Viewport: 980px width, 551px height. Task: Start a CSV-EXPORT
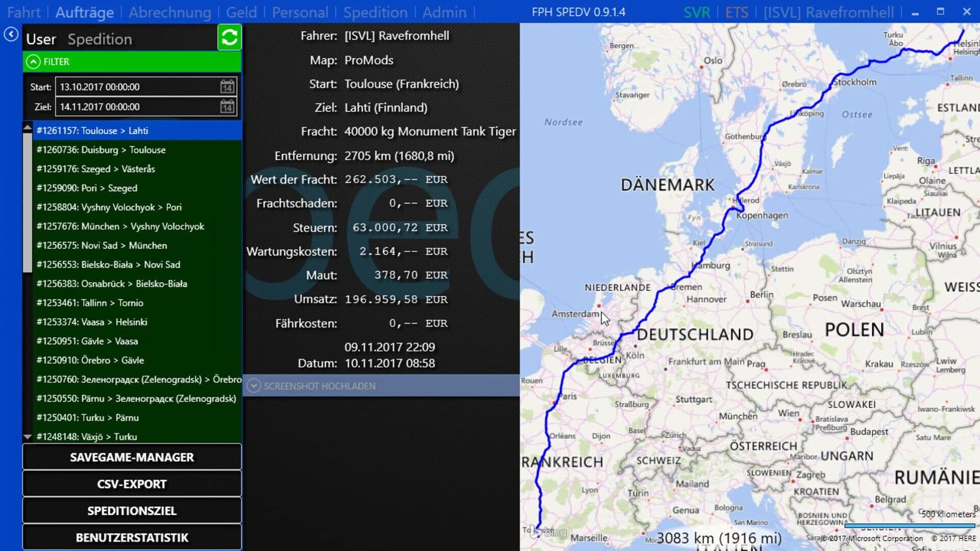tap(132, 484)
